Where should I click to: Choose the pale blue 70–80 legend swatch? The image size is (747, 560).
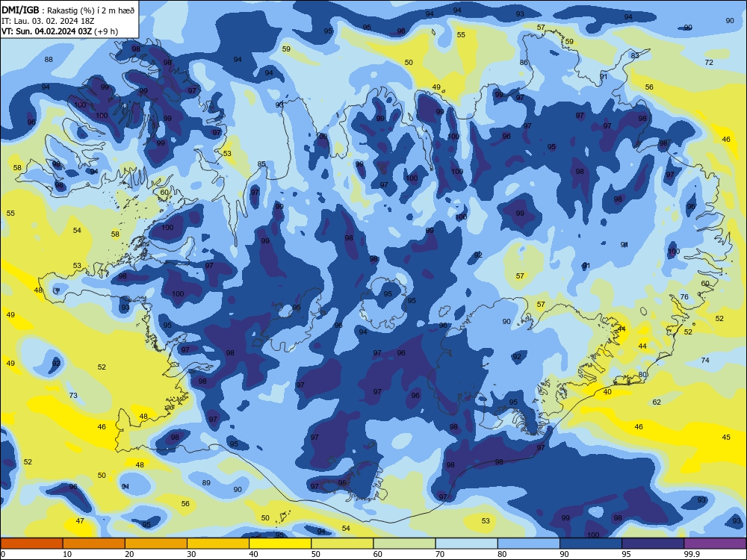pos(466,544)
